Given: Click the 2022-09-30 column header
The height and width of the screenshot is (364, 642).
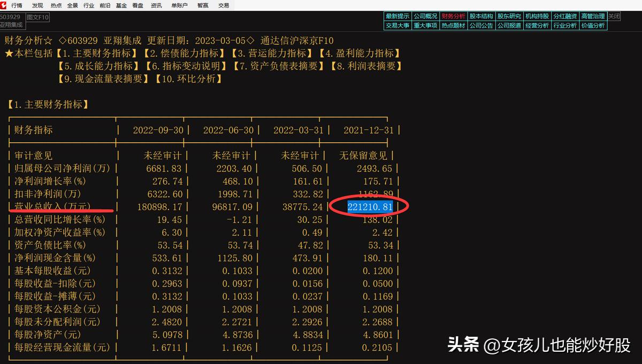Looking at the screenshot, I should tap(158, 130).
